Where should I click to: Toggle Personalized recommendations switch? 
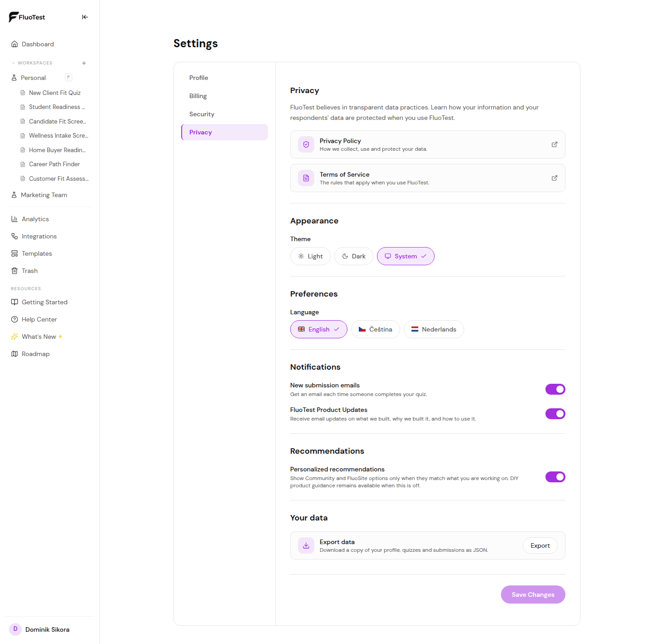click(555, 477)
